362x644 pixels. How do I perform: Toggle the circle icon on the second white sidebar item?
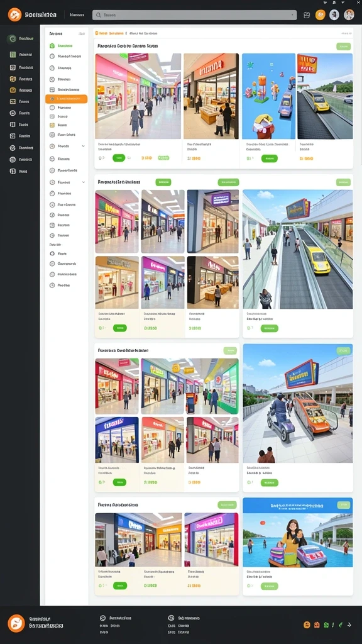(52, 56)
